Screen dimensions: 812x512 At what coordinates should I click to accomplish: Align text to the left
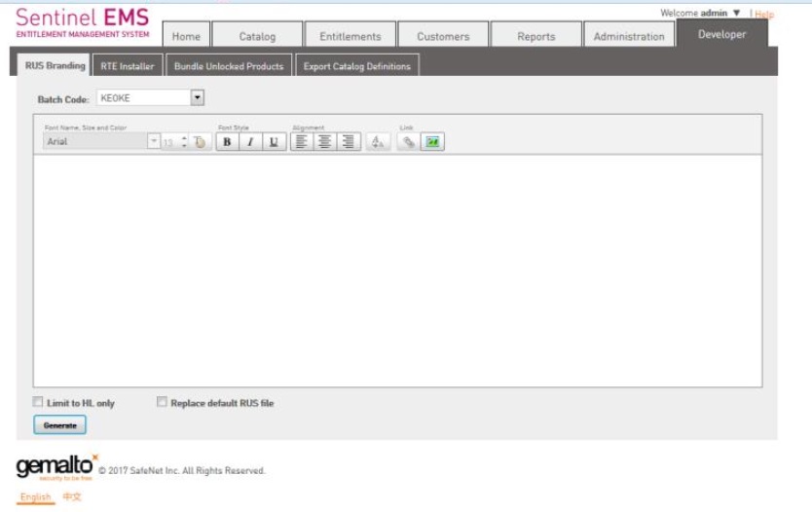tap(302, 142)
